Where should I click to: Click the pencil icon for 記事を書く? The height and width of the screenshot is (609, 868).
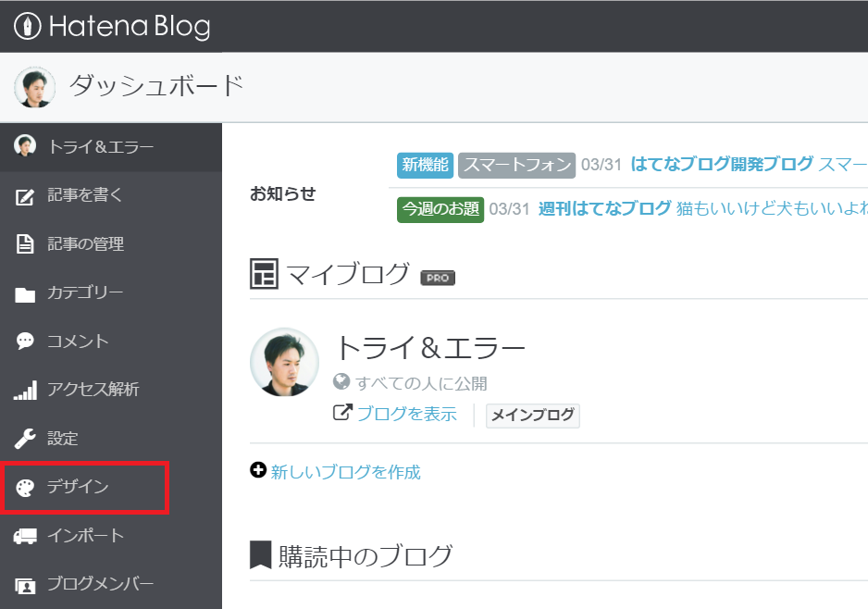point(25,196)
